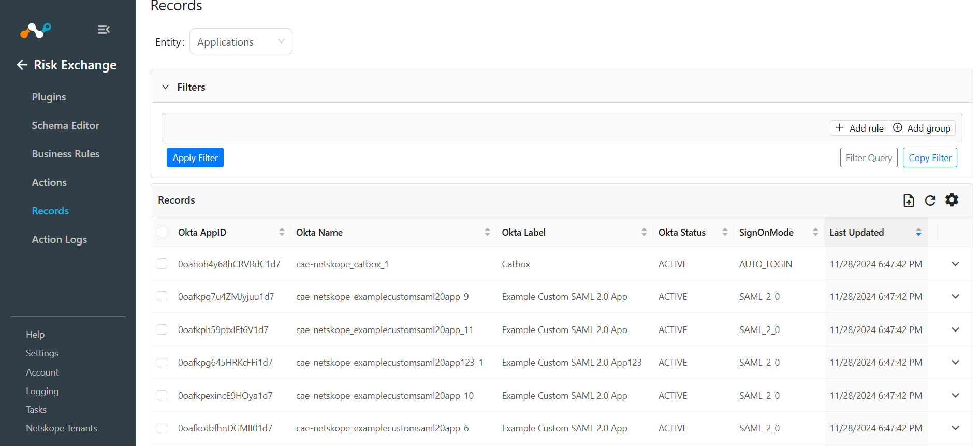Click the Apply Filter button
Image resolution: width=980 pixels, height=446 pixels.
(195, 157)
